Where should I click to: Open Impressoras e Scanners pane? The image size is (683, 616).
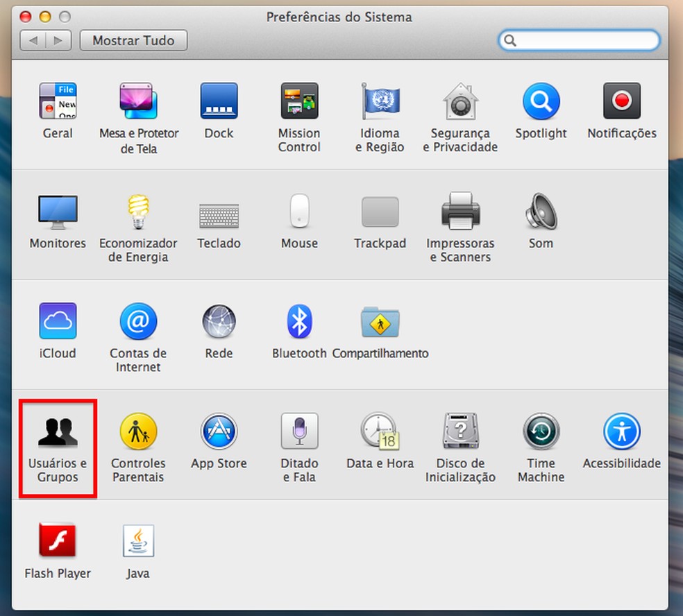pos(461,211)
